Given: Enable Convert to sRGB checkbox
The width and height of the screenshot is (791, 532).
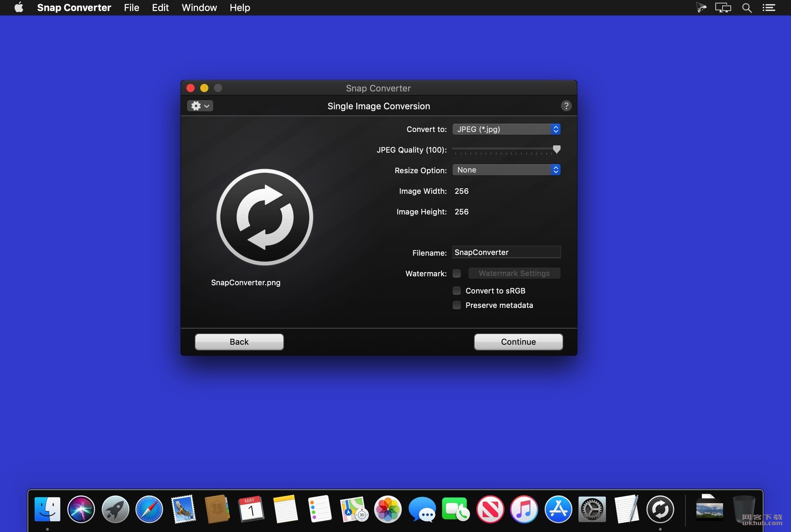Looking at the screenshot, I should click(x=457, y=291).
